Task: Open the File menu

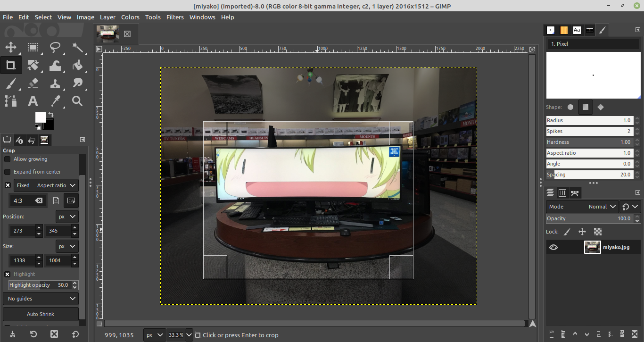Action: click(x=8, y=17)
